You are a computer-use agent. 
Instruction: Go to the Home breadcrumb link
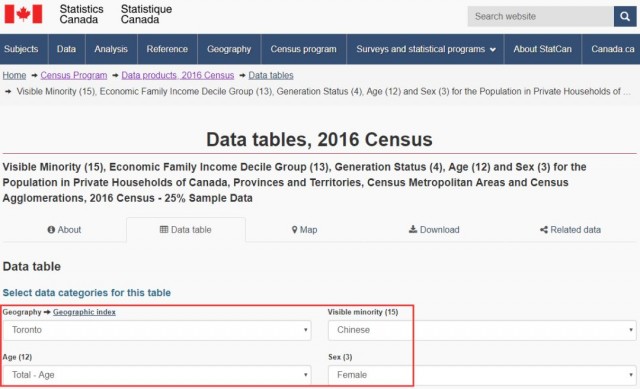coord(14,76)
